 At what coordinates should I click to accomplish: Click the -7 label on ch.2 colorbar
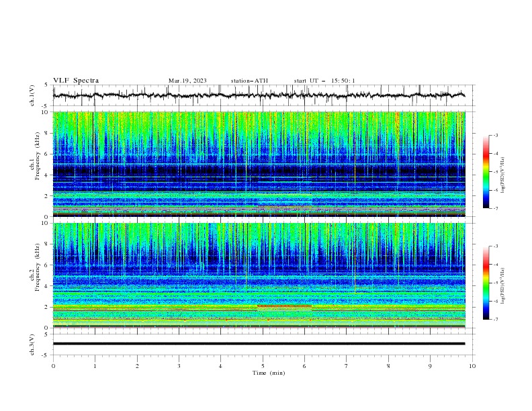495,319
